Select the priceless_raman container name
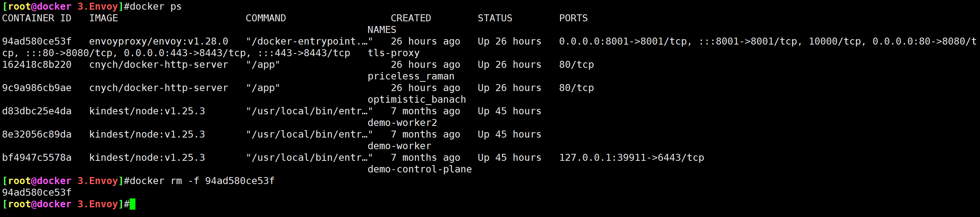 pos(411,76)
